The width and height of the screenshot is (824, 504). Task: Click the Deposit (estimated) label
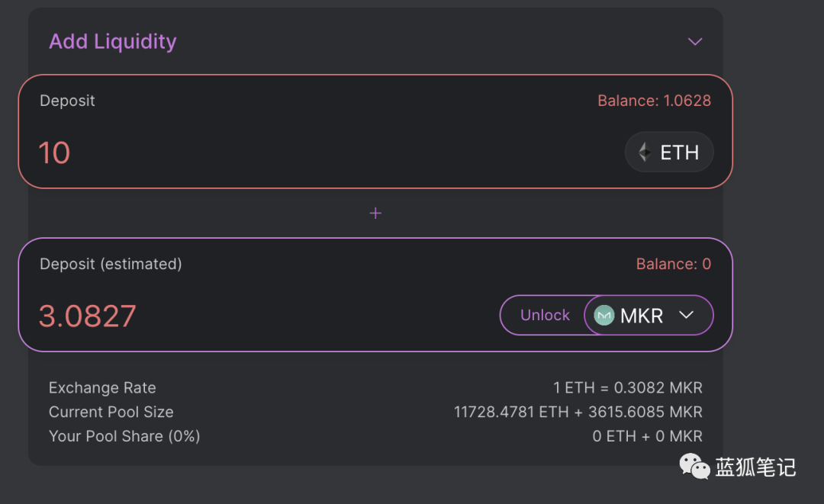click(111, 264)
